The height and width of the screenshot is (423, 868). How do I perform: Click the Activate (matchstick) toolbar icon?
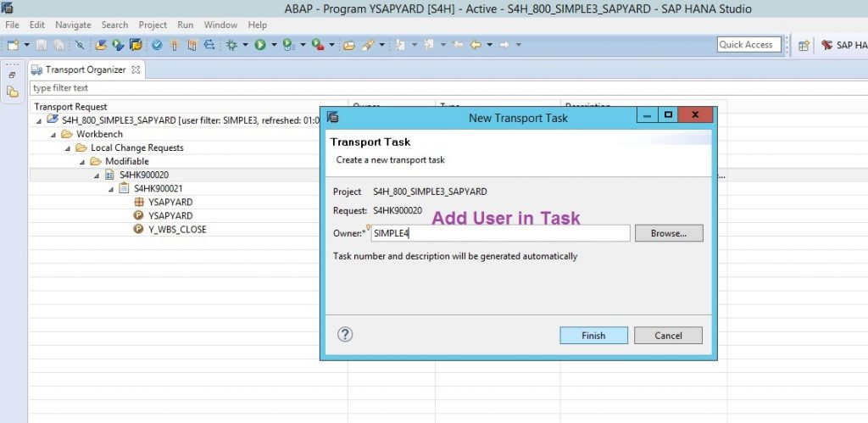click(x=175, y=46)
